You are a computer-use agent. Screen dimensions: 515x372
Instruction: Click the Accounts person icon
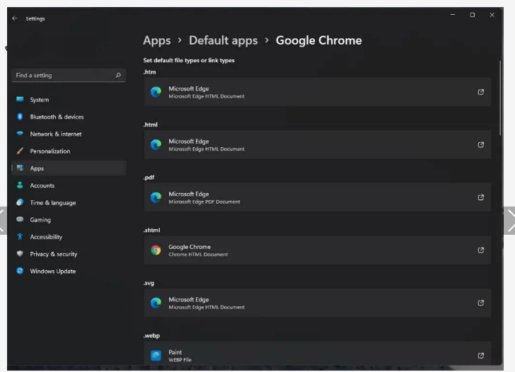(20, 185)
